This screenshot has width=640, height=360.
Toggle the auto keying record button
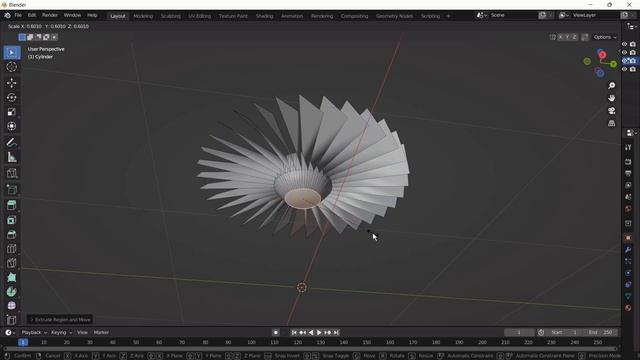coord(276,333)
